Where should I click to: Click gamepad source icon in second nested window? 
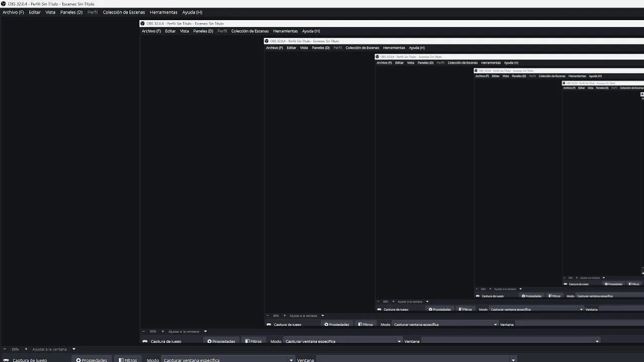click(x=269, y=324)
